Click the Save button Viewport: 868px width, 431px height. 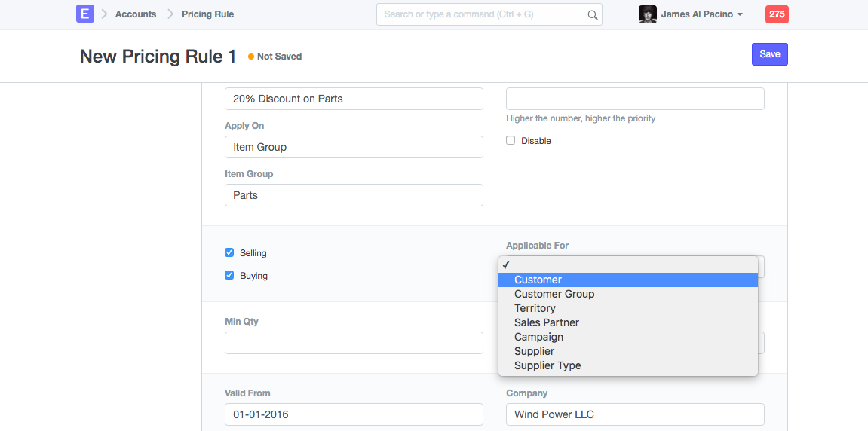pos(769,54)
